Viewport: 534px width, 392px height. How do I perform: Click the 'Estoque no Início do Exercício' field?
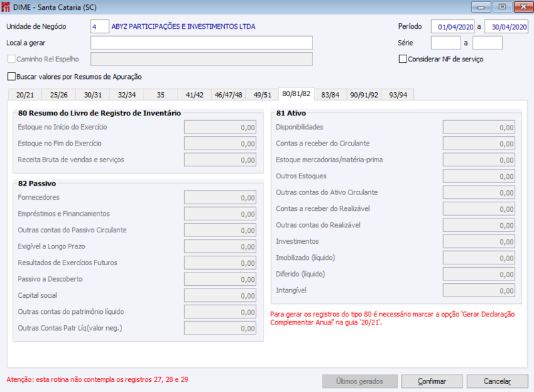pyautogui.click(x=220, y=127)
